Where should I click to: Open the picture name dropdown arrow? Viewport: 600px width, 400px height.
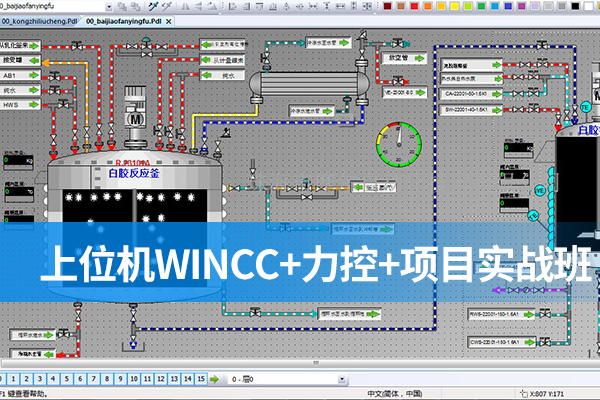(109, 6)
